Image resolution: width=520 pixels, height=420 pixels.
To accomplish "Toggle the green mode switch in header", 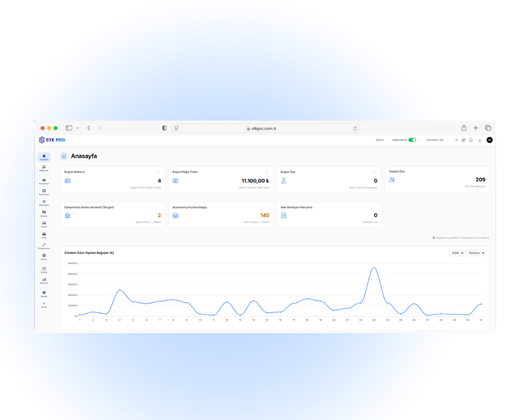I will (412, 140).
